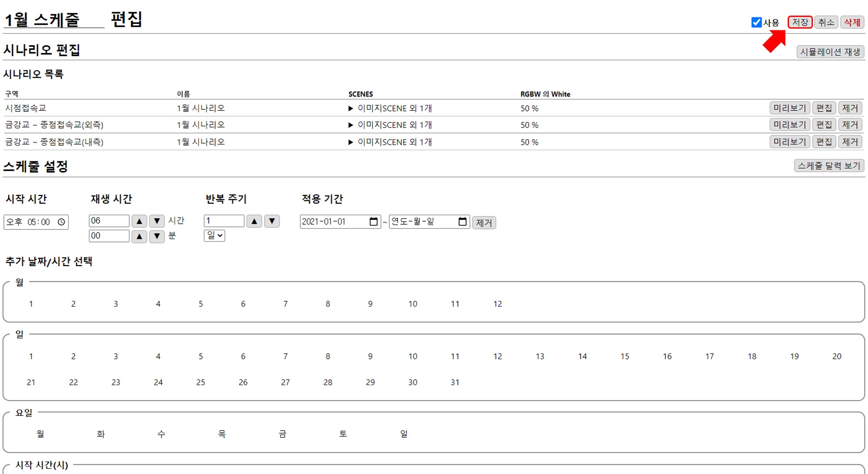Open calendar picker for start date 2021-01-01
The image size is (868, 474).
374,222
